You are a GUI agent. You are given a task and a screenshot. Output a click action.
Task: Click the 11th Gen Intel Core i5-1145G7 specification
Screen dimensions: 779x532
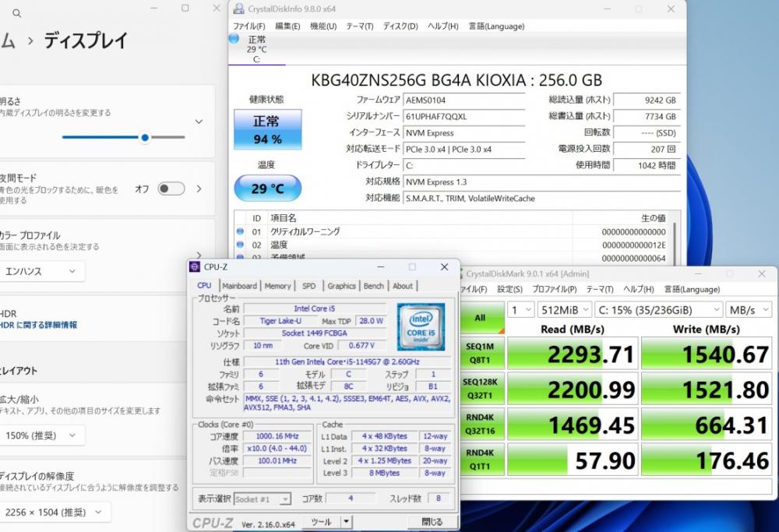tap(347, 361)
